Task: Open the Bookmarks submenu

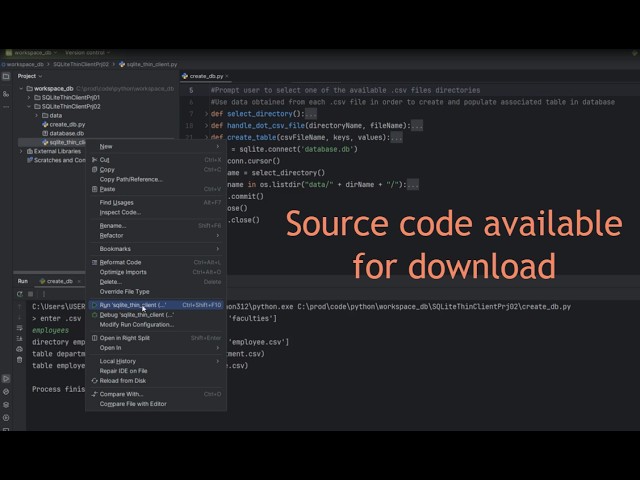Action: pyautogui.click(x=156, y=249)
